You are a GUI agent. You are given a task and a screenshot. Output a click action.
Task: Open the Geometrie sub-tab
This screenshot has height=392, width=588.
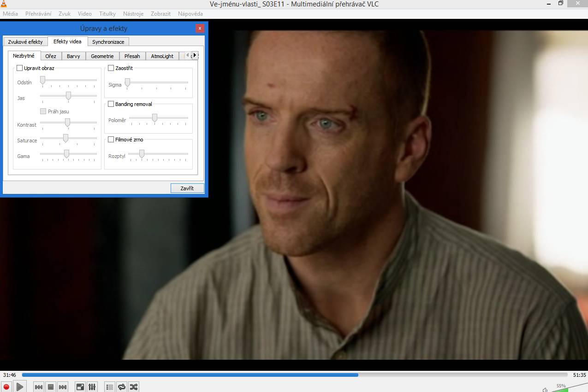pos(102,56)
